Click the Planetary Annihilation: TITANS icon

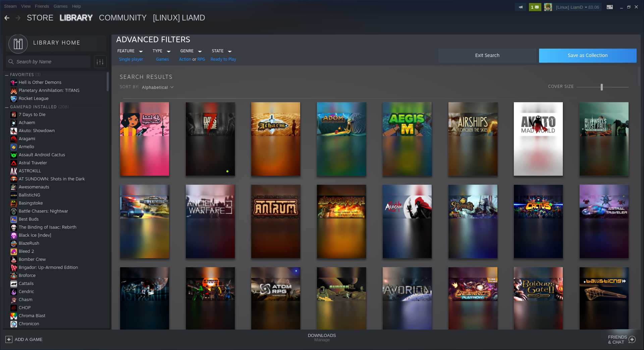point(14,91)
